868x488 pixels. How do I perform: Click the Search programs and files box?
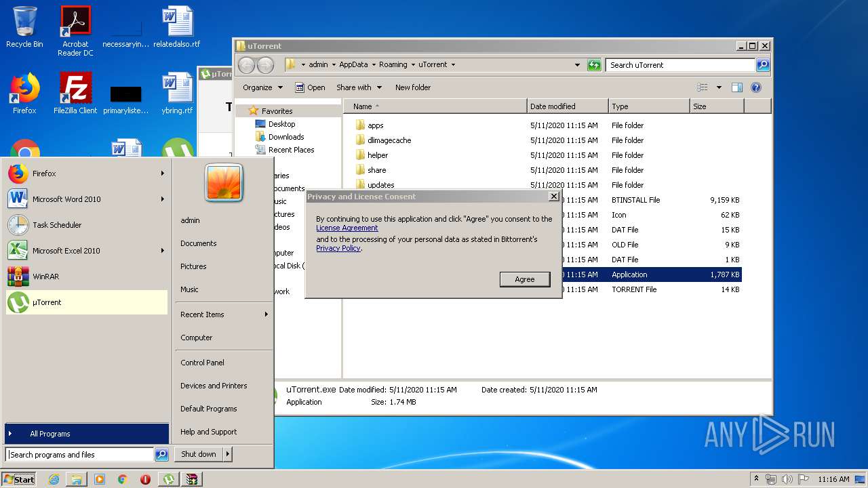point(80,455)
